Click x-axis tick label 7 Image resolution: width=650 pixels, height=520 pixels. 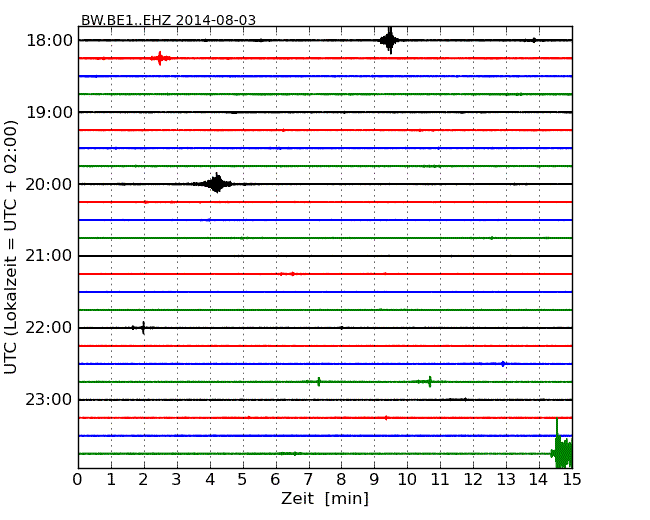[308, 480]
